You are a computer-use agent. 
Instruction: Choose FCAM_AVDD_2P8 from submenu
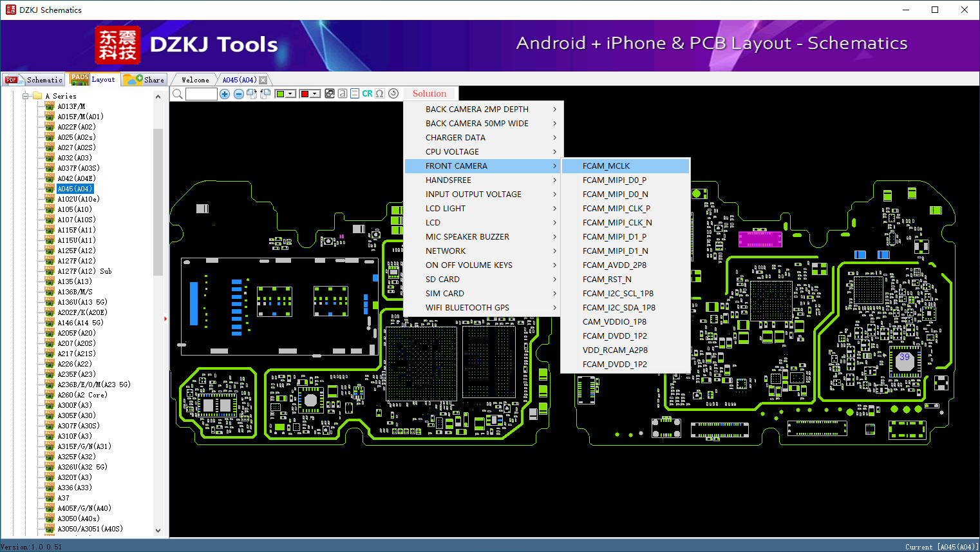625,265
